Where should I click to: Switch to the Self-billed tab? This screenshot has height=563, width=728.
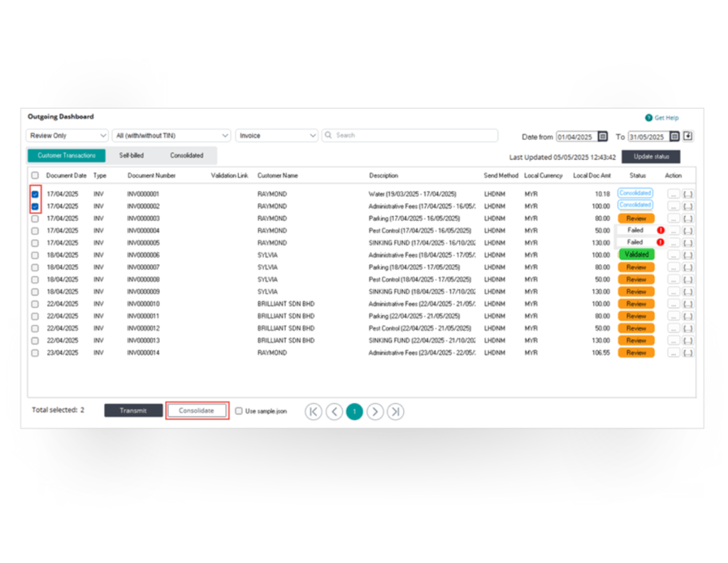pyautogui.click(x=132, y=156)
